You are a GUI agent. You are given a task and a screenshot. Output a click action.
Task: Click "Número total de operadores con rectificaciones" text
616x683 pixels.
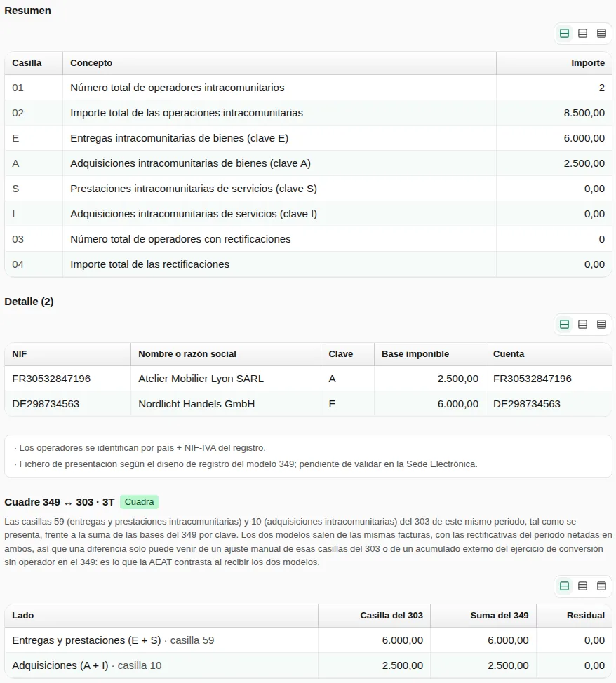click(x=180, y=239)
